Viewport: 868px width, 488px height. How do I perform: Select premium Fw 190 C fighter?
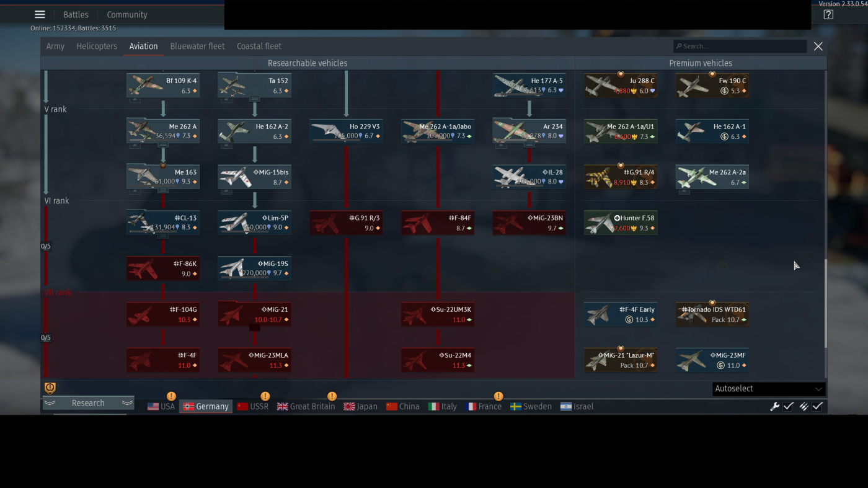pos(712,86)
